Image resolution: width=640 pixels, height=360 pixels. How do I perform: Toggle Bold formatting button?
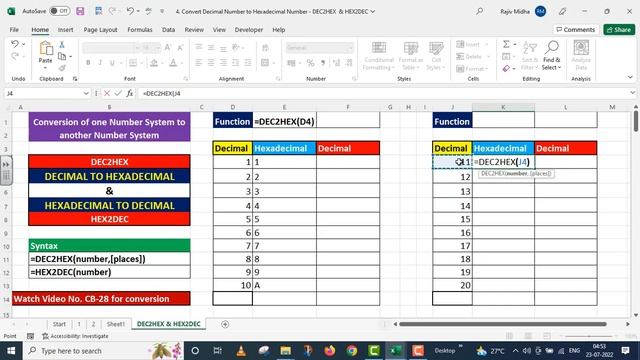coord(88,63)
